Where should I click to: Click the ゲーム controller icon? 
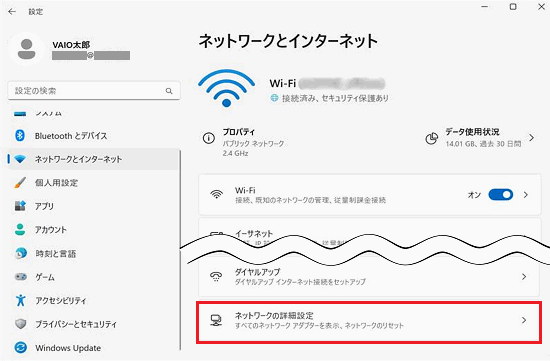click(20, 277)
